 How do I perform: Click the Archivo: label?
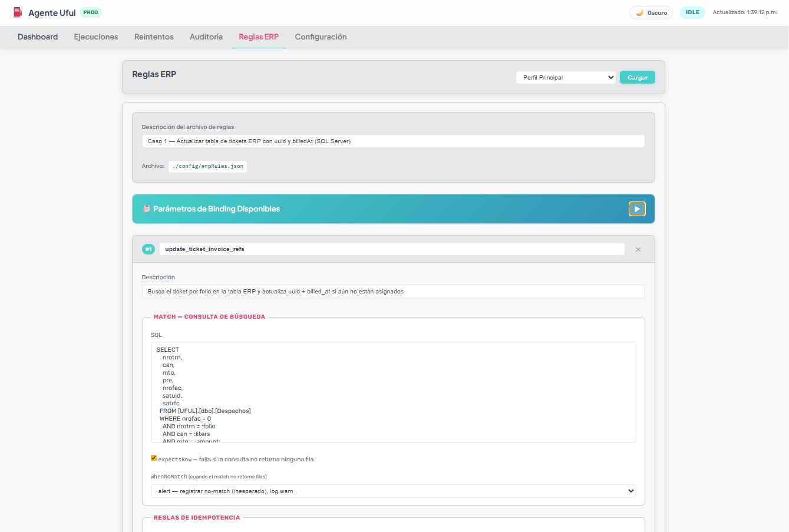(153, 166)
